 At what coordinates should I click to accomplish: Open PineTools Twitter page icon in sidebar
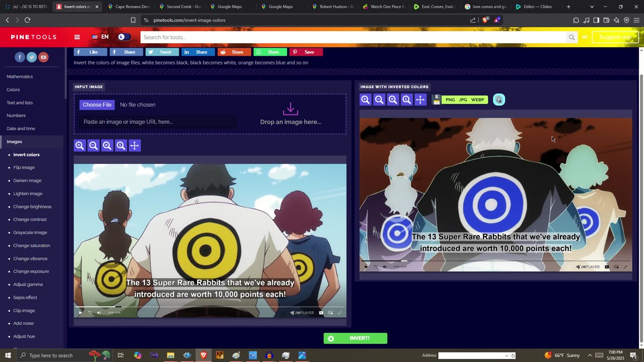pos(32,57)
